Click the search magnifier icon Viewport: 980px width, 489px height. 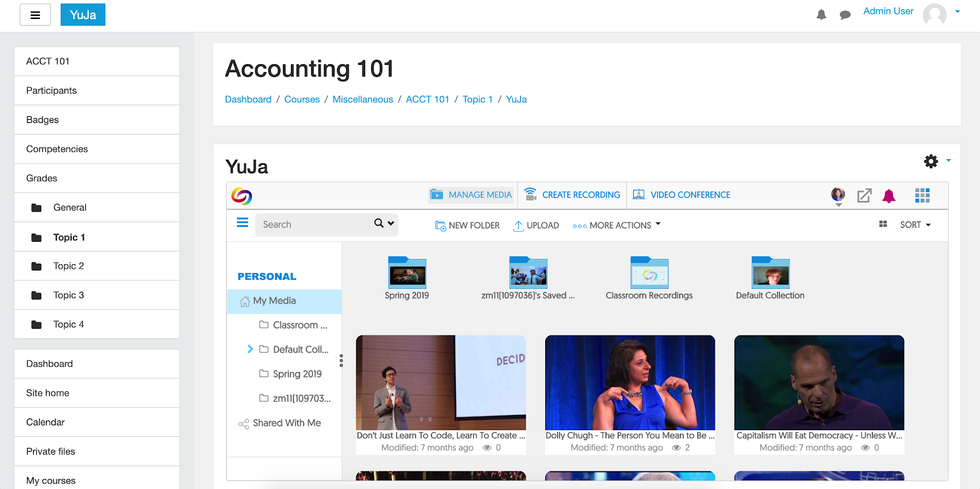coord(379,223)
